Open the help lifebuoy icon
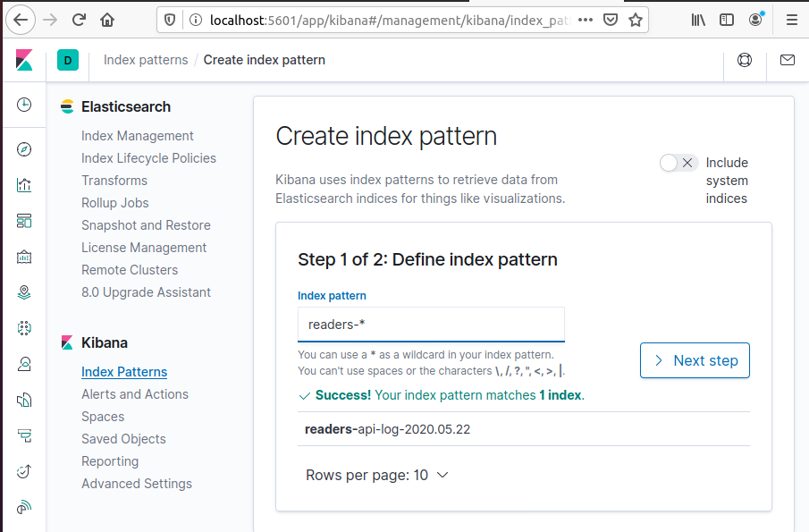 745,61
